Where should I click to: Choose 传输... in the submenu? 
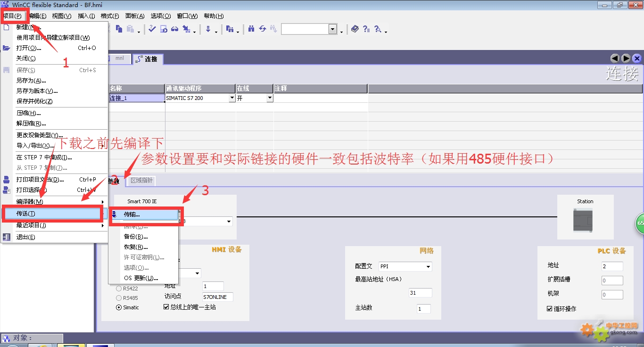[144, 215]
